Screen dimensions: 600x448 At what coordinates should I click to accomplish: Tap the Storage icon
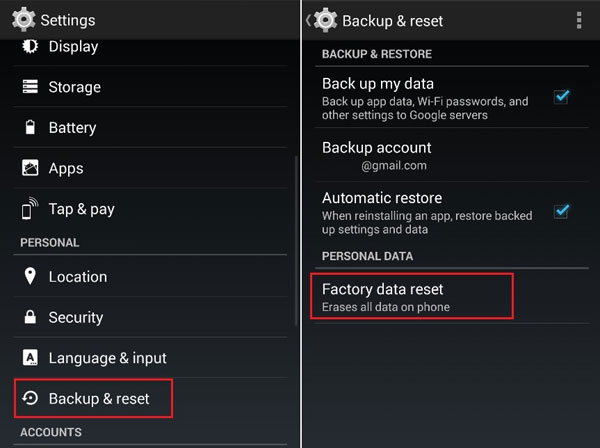tap(30, 87)
